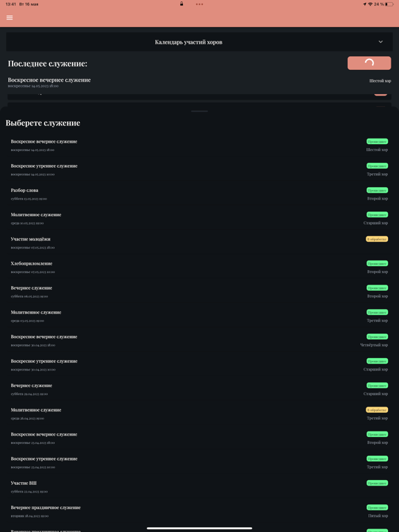Tap the date суббота 13.05.2023 19:00
Image resolution: width=399 pixels, height=532 pixels.
coord(29,199)
